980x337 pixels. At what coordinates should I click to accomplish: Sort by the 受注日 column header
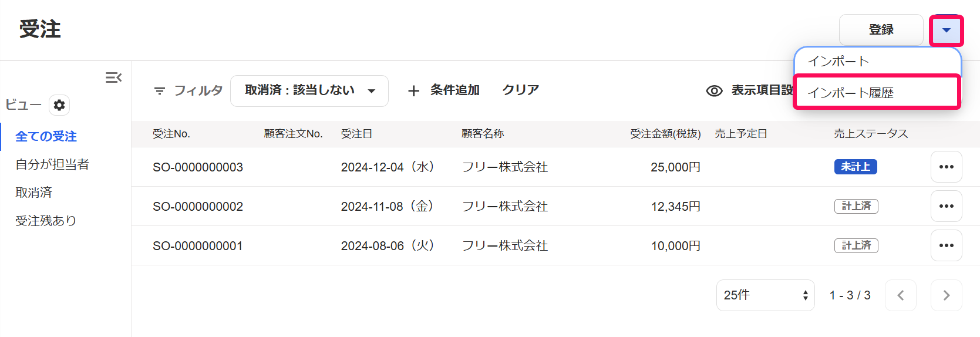(x=356, y=134)
